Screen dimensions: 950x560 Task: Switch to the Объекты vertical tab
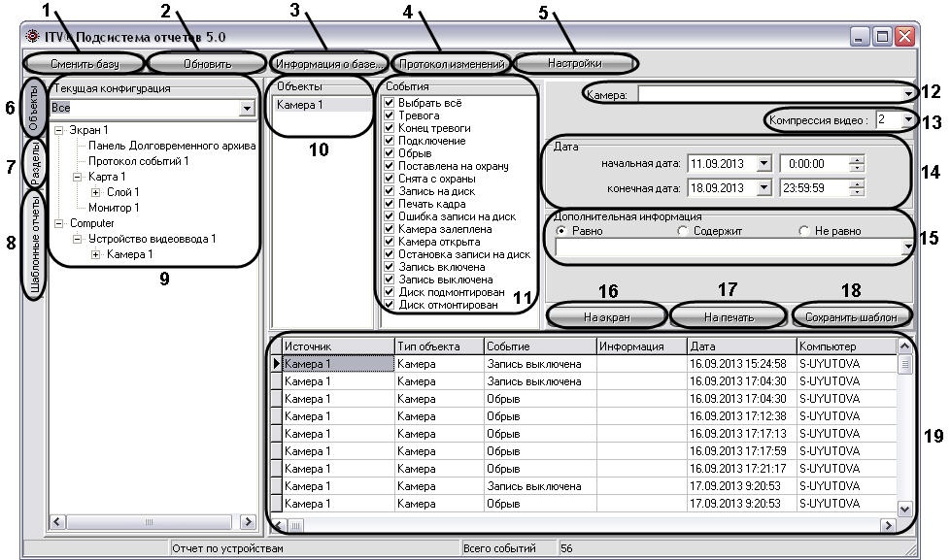point(34,113)
